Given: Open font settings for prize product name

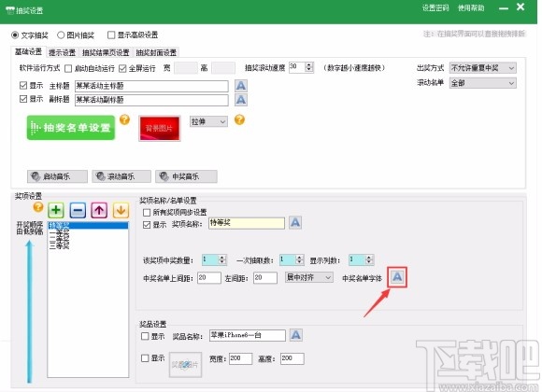Looking at the screenshot, I should [296, 335].
